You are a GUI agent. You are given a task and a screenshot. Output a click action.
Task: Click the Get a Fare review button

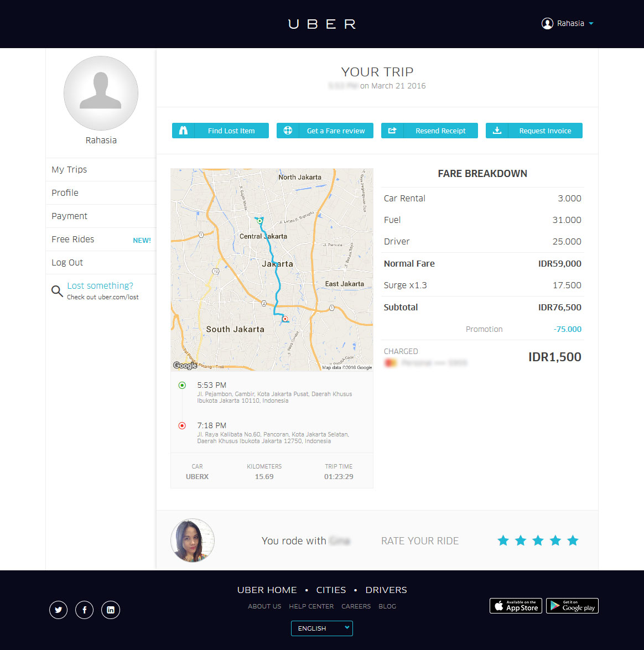pos(325,131)
